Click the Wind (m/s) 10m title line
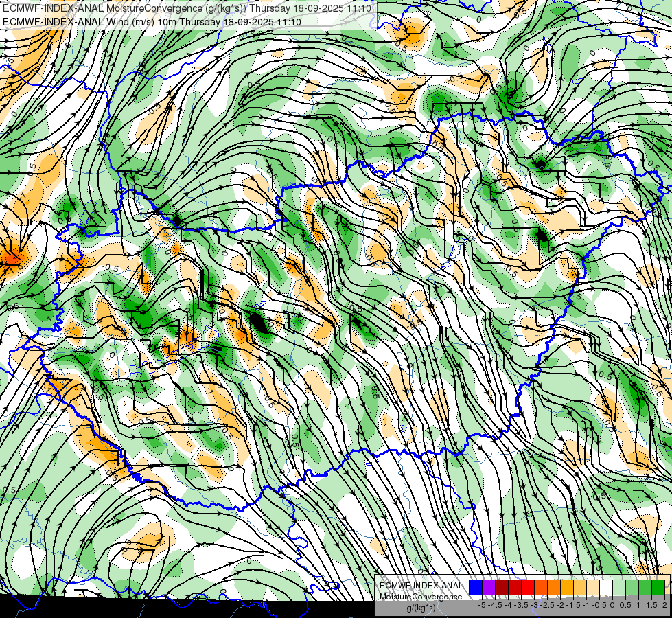This screenshot has width=672, height=618. pos(152,22)
